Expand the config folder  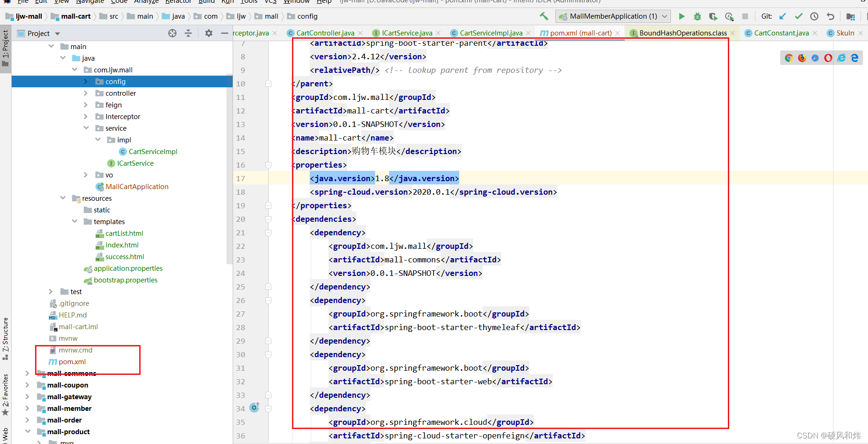(85, 82)
